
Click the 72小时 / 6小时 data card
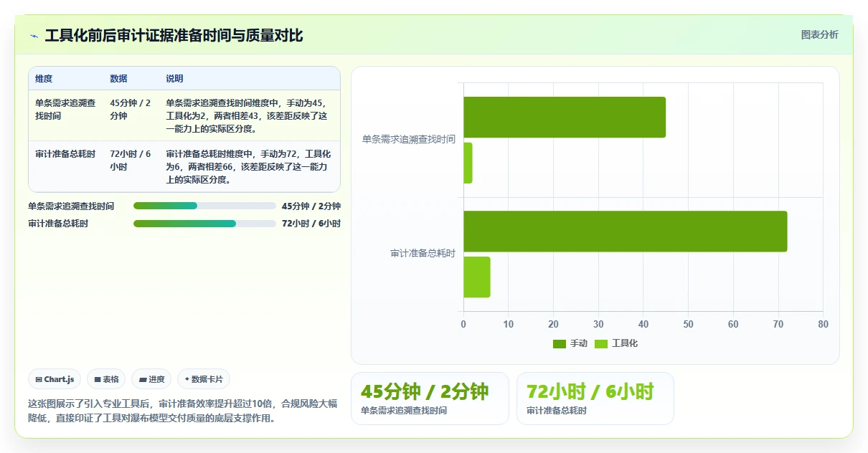[x=595, y=399]
